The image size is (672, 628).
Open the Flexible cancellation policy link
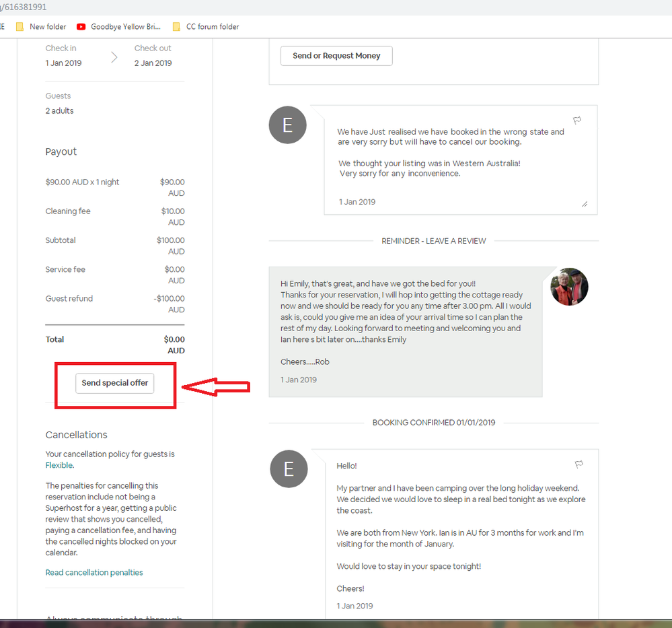point(59,465)
